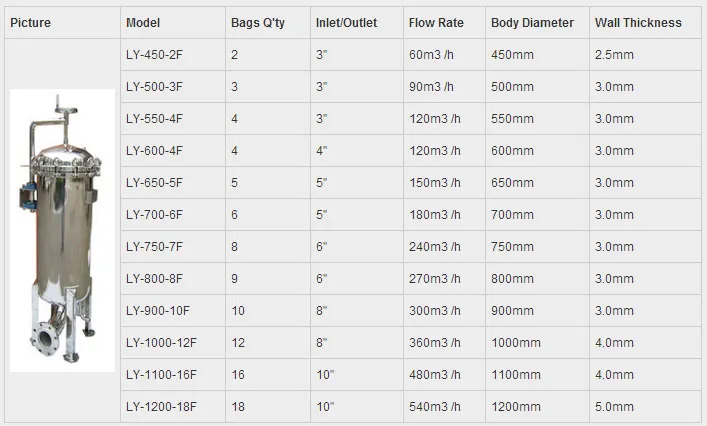Select the 2.5mm wall thickness cell
Screen dimensions: 707x426
(x=614, y=54)
